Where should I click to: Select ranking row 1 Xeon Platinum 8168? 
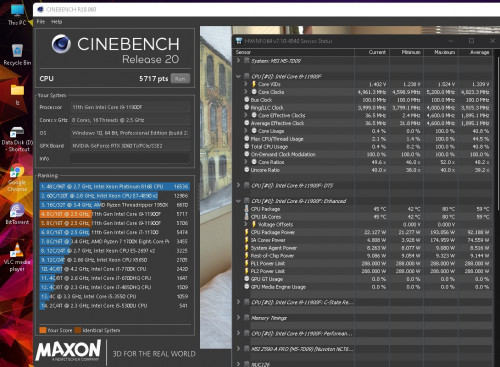pyautogui.click(x=114, y=186)
